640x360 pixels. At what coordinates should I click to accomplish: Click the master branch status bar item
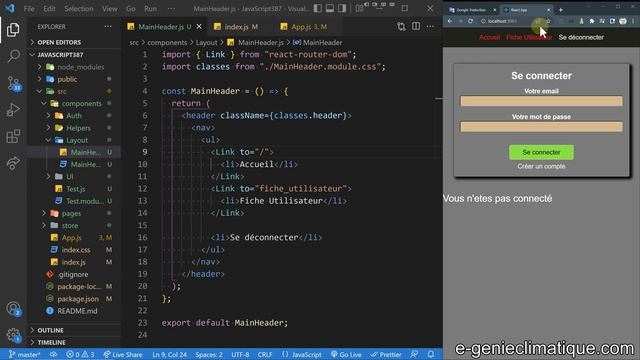[24, 354]
